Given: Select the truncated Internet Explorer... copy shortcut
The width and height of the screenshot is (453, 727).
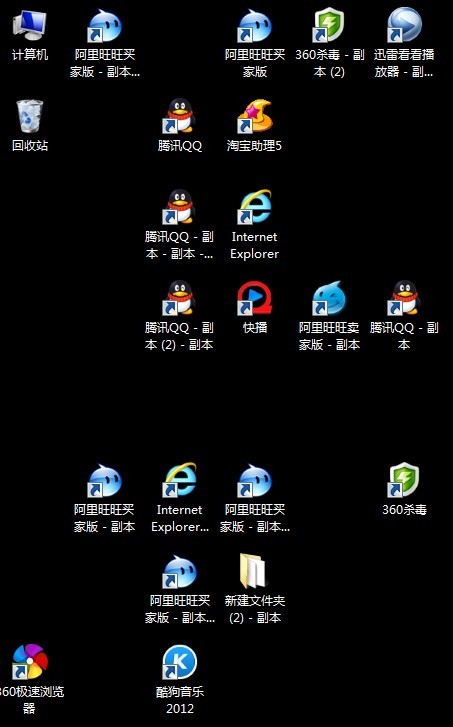Looking at the screenshot, I should pyautogui.click(x=180, y=497).
